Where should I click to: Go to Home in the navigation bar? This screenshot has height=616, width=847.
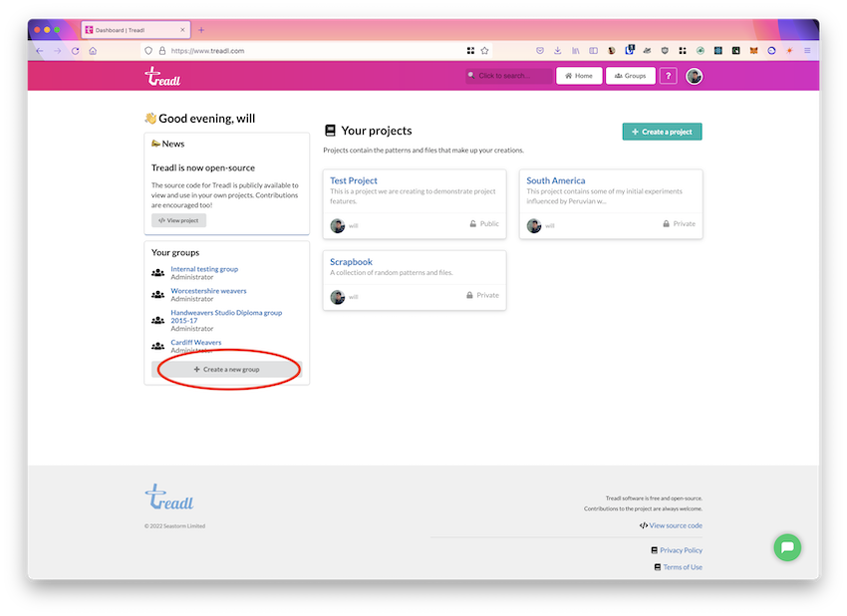tap(579, 76)
